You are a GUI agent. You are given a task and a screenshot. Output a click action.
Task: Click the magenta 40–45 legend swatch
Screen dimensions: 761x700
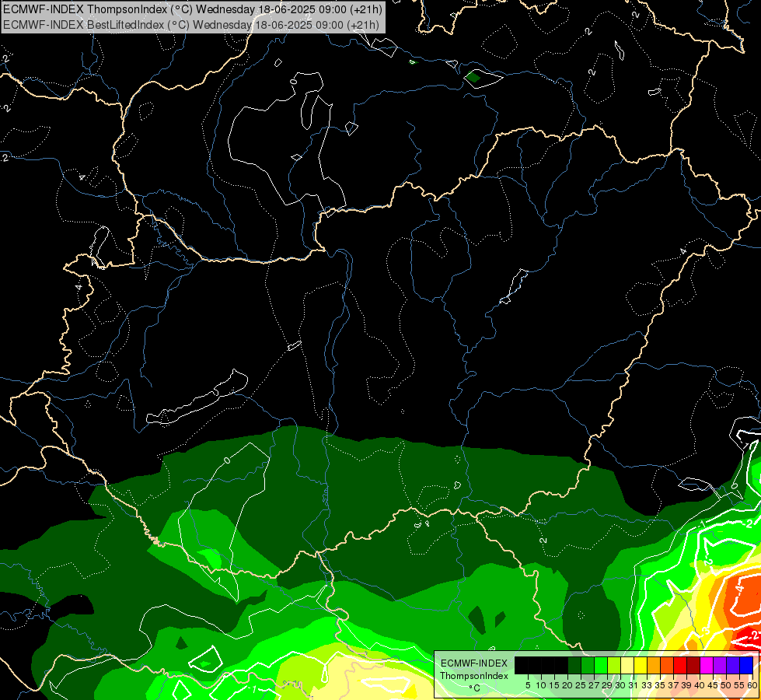pos(707,665)
